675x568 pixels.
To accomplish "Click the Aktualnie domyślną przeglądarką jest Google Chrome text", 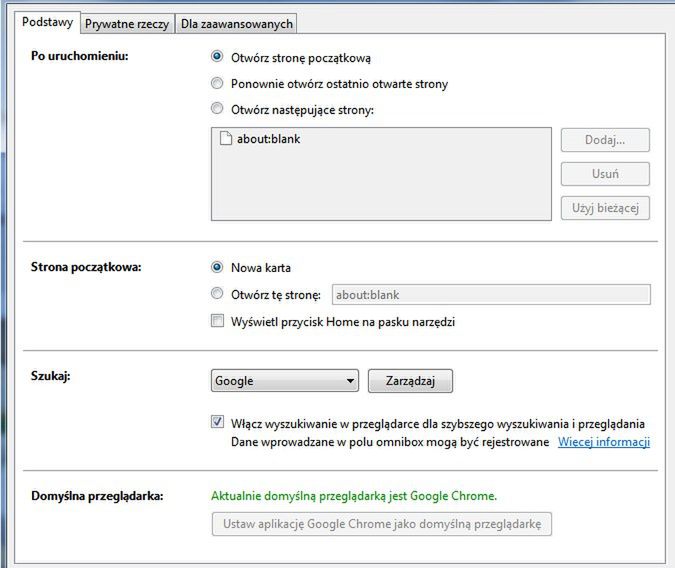I will [354, 496].
